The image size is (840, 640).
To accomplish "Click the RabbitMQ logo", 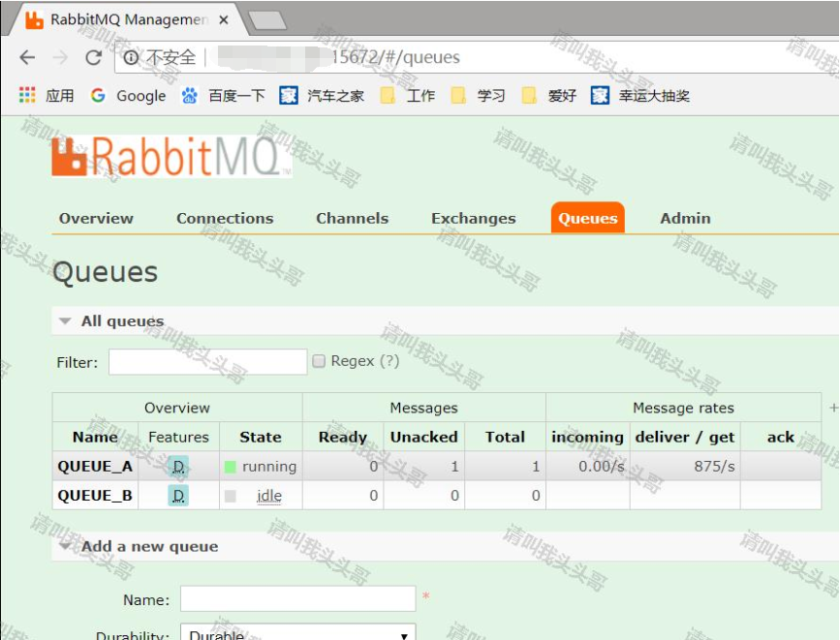I will 171,156.
